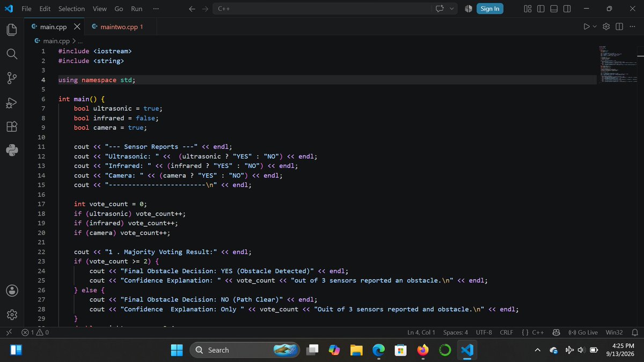Open the breadcrumb symbol ellipsis after main.cpp

(80, 40)
